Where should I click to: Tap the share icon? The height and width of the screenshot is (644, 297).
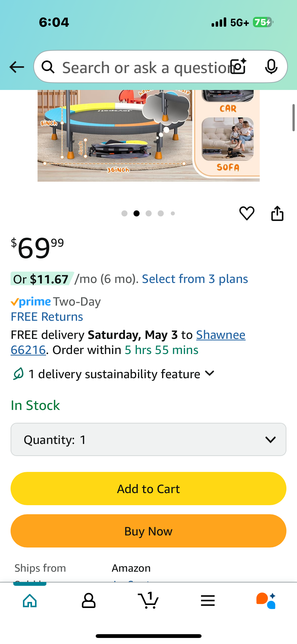pos(277,213)
